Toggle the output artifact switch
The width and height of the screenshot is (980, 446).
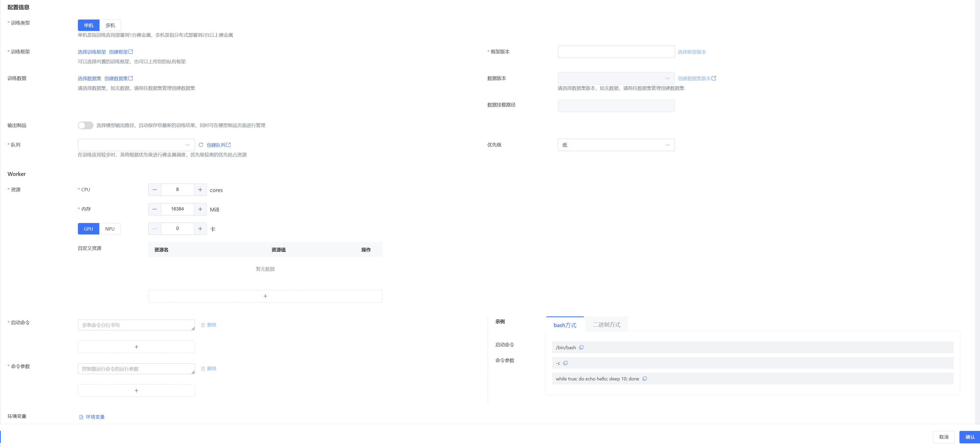[x=85, y=125]
